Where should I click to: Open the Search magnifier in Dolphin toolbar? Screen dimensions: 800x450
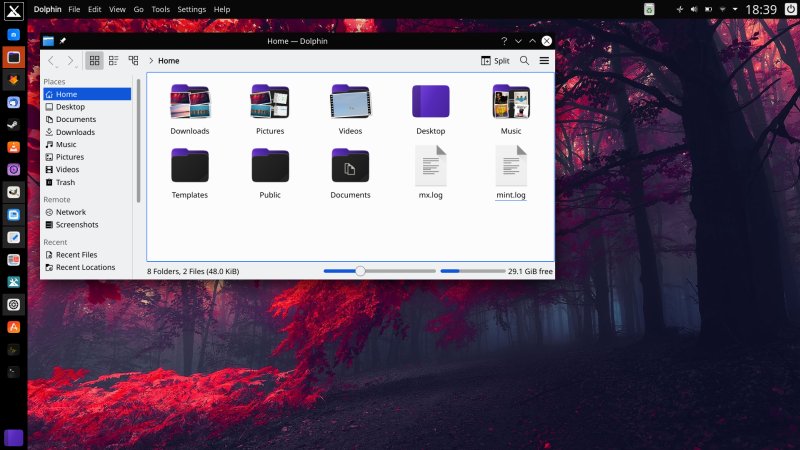[x=524, y=61]
